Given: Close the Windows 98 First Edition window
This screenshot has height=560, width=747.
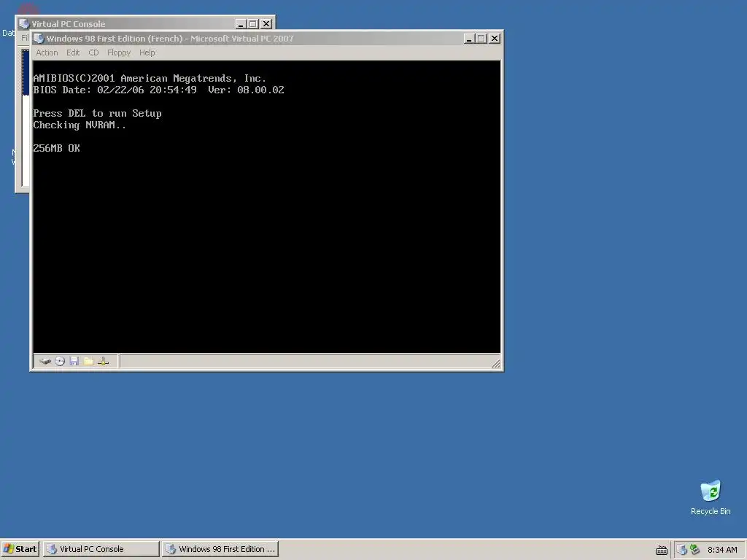Looking at the screenshot, I should point(495,39).
